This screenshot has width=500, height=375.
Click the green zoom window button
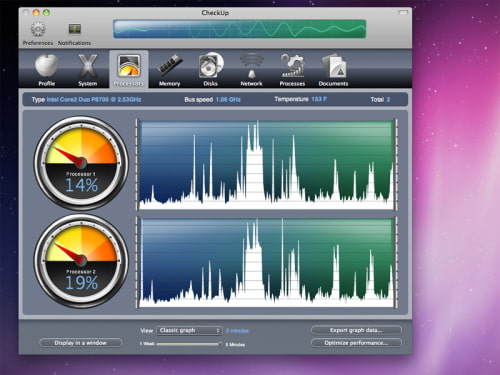(47, 12)
